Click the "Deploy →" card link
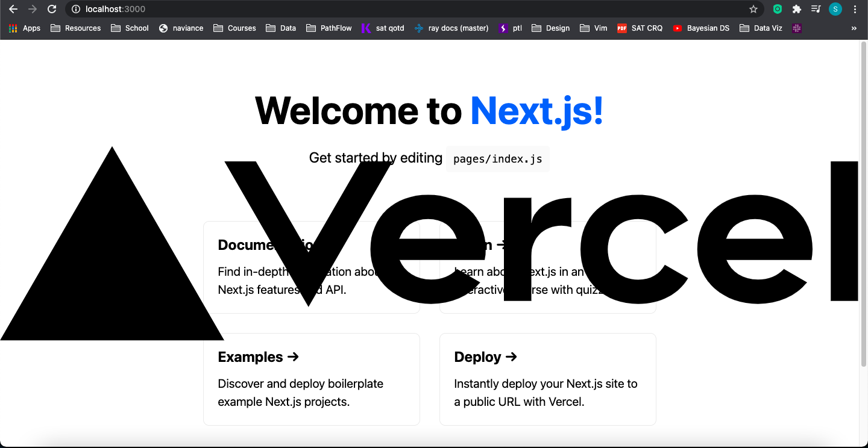The height and width of the screenshot is (448, 868). coord(485,356)
